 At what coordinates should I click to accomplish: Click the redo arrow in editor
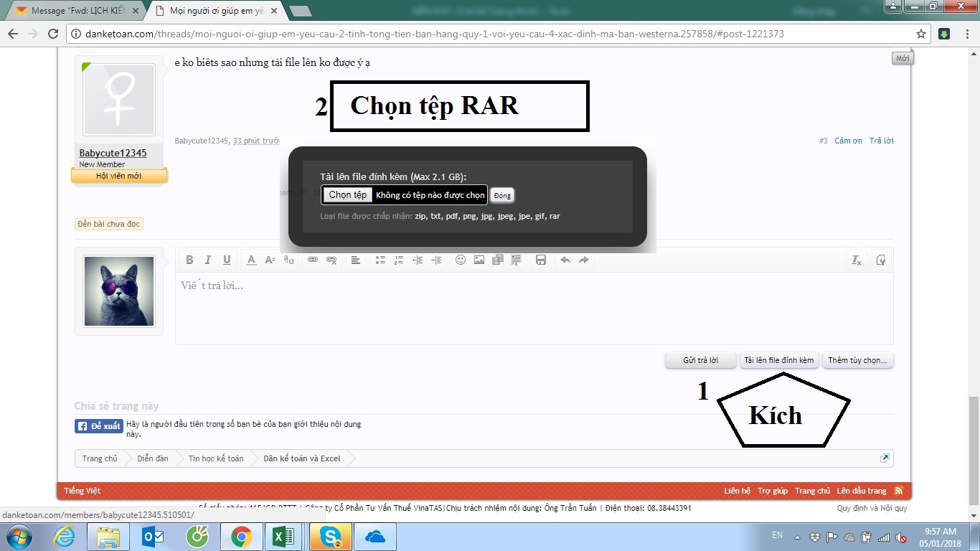[584, 260]
